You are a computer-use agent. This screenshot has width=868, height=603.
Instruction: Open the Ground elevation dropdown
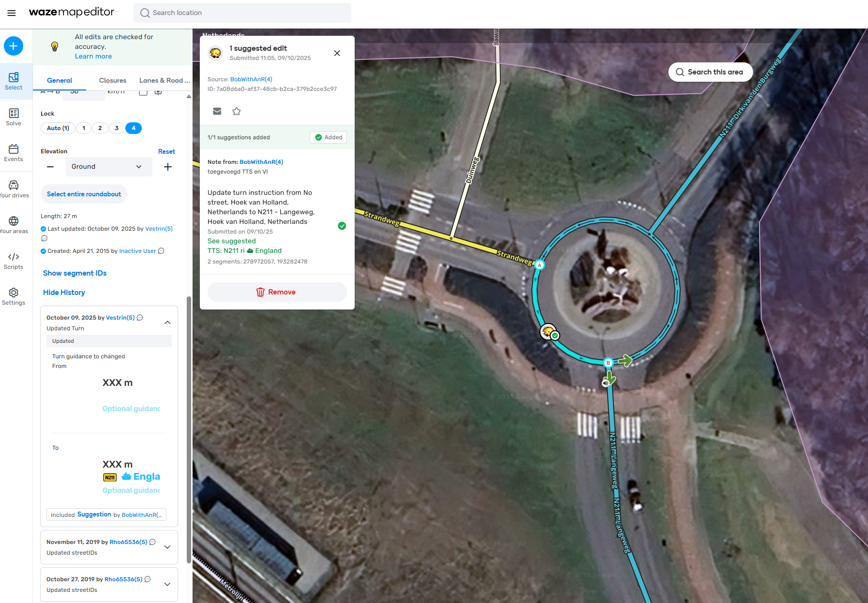108,167
